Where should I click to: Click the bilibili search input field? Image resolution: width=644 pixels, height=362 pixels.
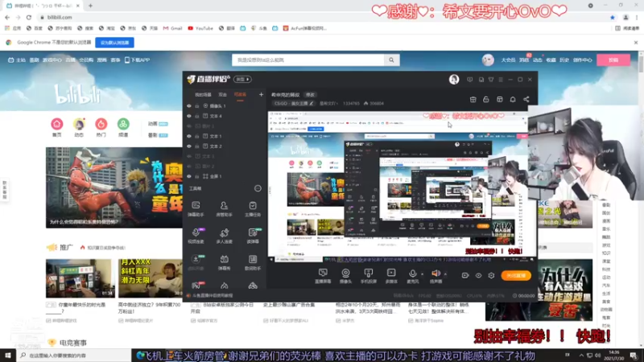308,60
